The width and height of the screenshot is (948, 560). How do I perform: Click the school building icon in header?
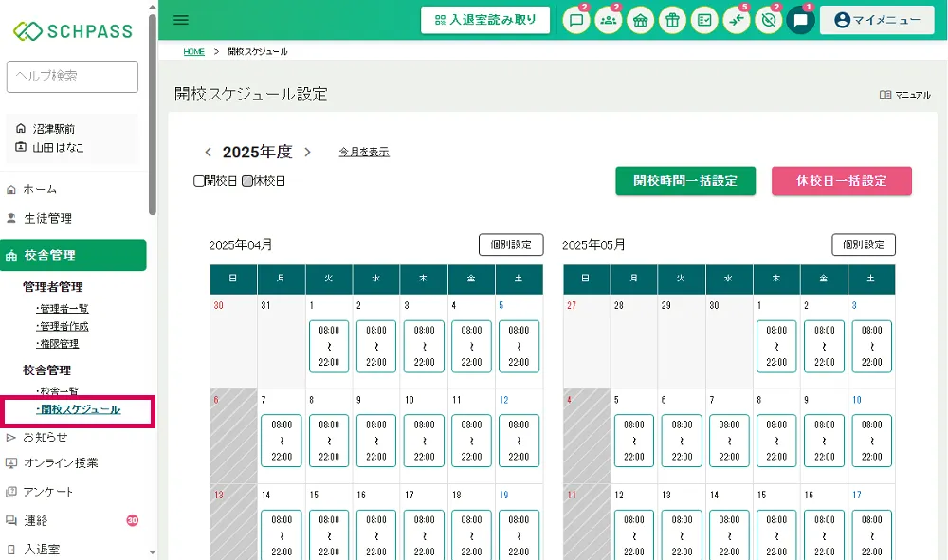click(641, 21)
